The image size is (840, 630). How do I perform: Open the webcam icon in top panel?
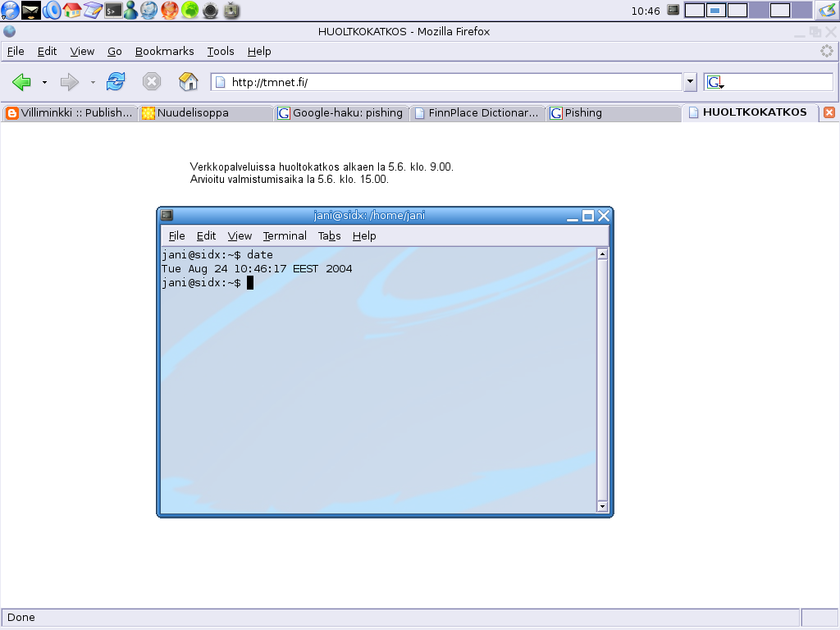click(x=211, y=11)
